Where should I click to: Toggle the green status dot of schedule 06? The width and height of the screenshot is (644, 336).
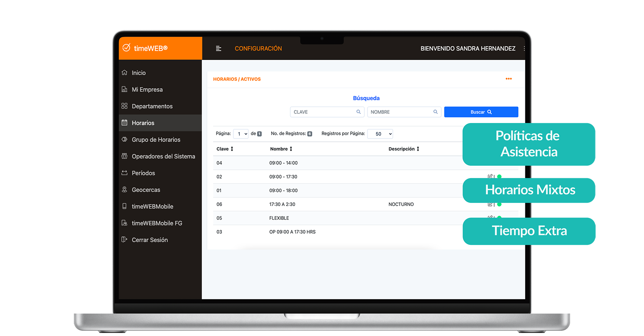pos(499,204)
